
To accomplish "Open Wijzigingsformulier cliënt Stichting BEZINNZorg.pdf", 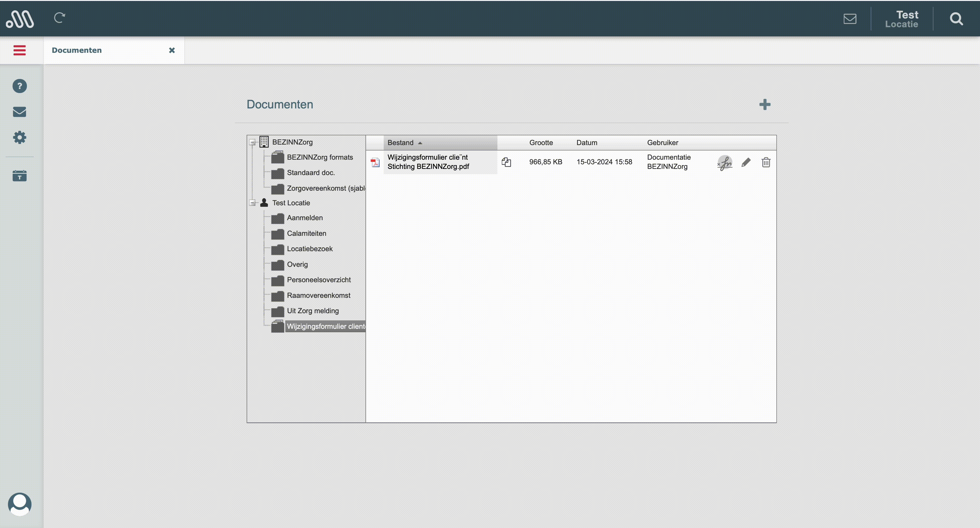I will (428, 162).
